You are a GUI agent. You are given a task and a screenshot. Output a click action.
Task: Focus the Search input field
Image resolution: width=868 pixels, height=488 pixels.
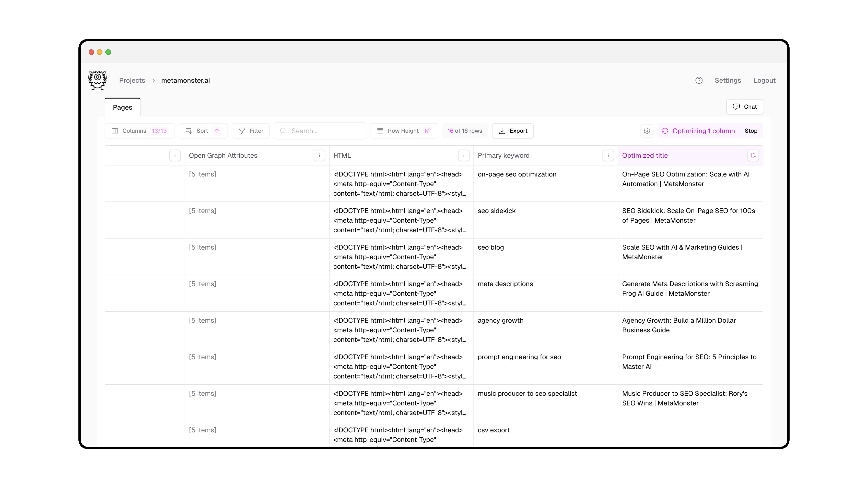pos(320,131)
